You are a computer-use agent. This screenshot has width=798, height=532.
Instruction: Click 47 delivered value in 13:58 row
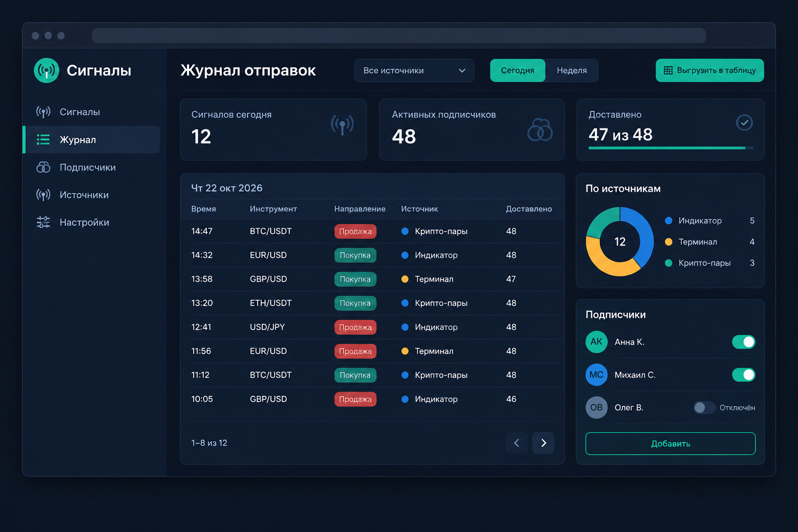[x=511, y=279]
